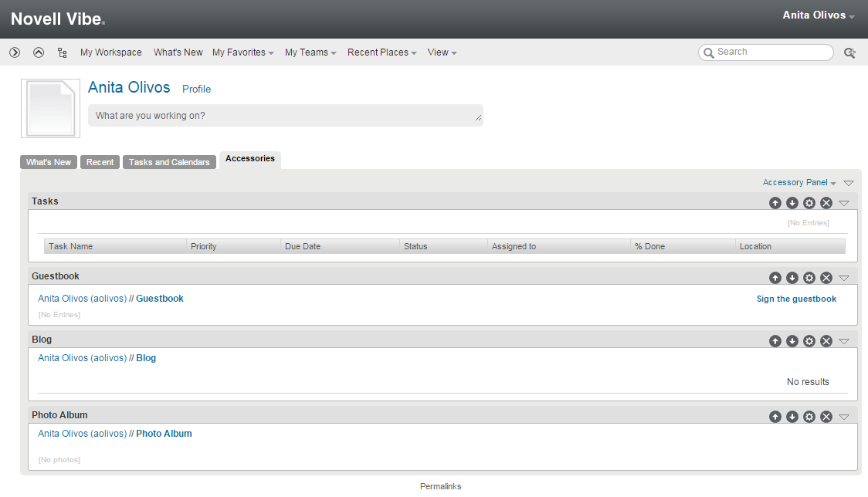This screenshot has width=868, height=497.
Task: Move the Tasks accessory down
Action: coord(792,203)
